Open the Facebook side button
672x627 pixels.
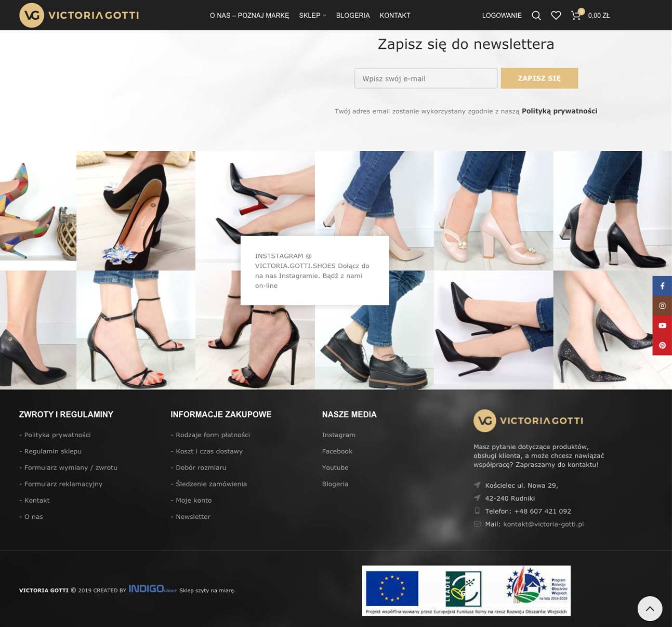pos(662,286)
